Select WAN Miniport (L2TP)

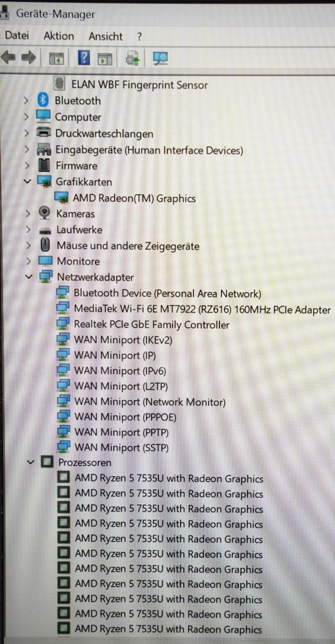[x=121, y=386]
